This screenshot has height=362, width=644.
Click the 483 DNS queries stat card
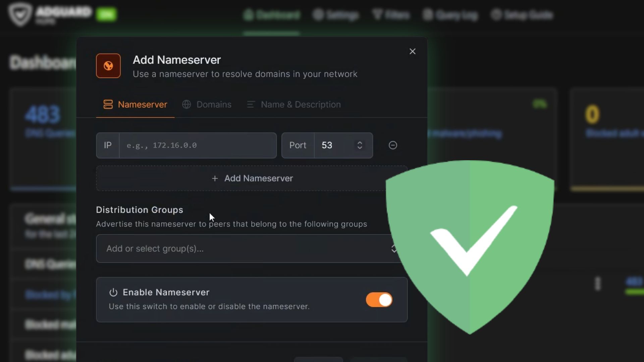(x=44, y=139)
